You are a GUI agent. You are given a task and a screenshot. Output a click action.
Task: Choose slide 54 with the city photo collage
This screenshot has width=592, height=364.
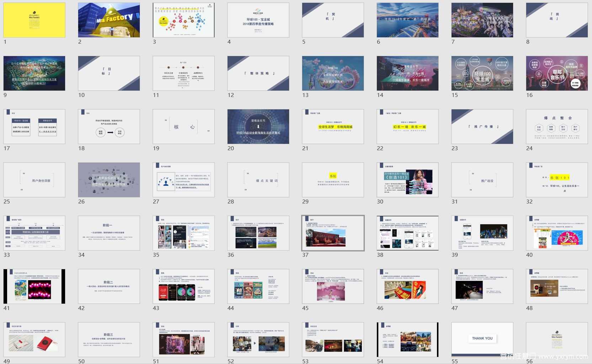[x=407, y=339]
